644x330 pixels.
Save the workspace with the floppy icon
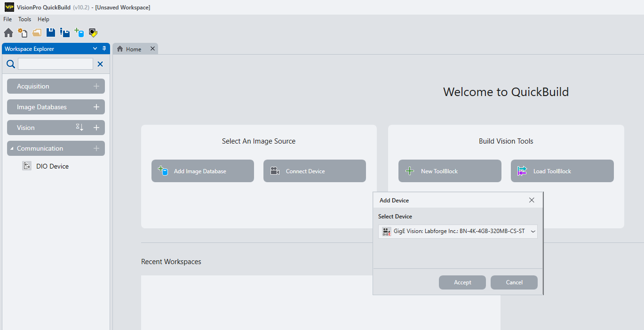(x=51, y=32)
